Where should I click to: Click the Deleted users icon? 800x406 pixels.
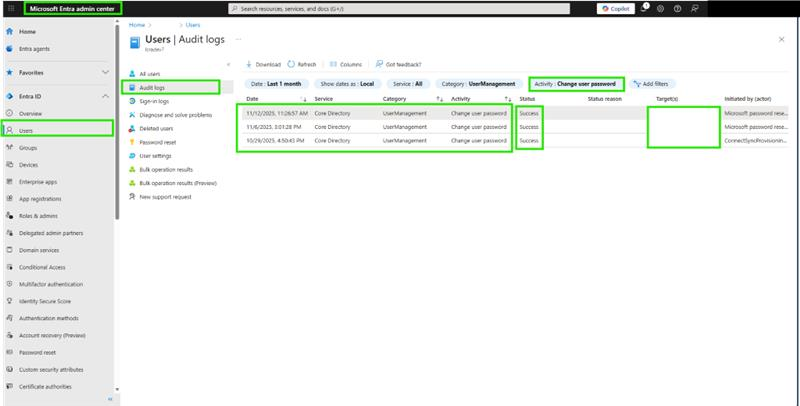coord(132,129)
